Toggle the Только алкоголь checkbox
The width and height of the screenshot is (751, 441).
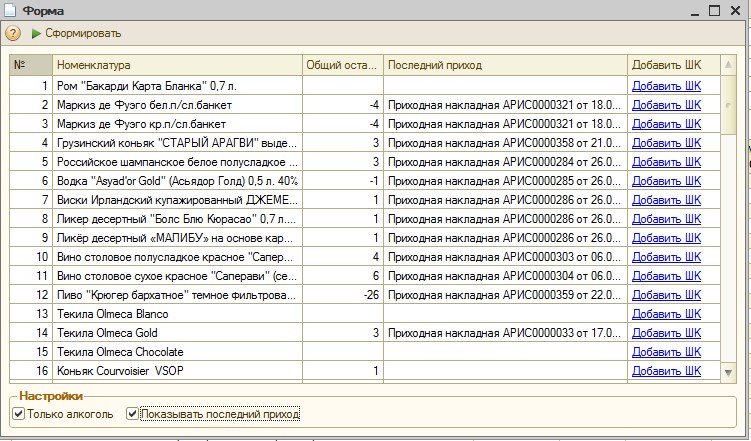click(x=18, y=414)
